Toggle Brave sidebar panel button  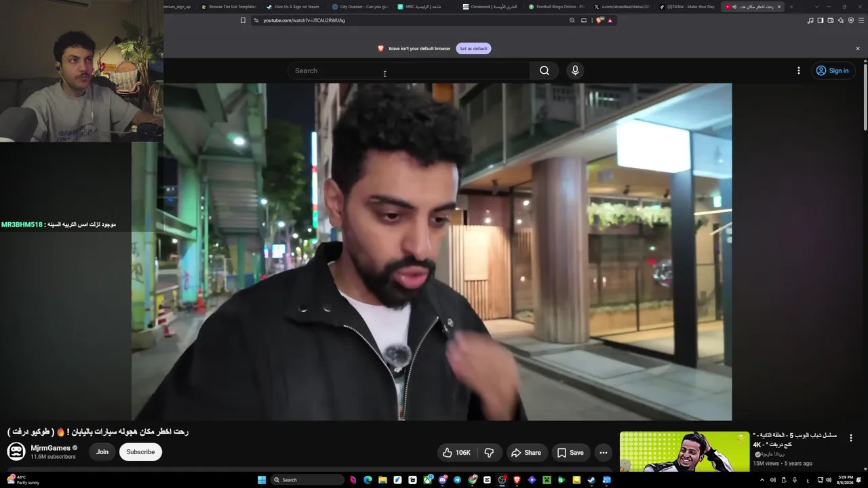pyautogui.click(x=821, y=20)
